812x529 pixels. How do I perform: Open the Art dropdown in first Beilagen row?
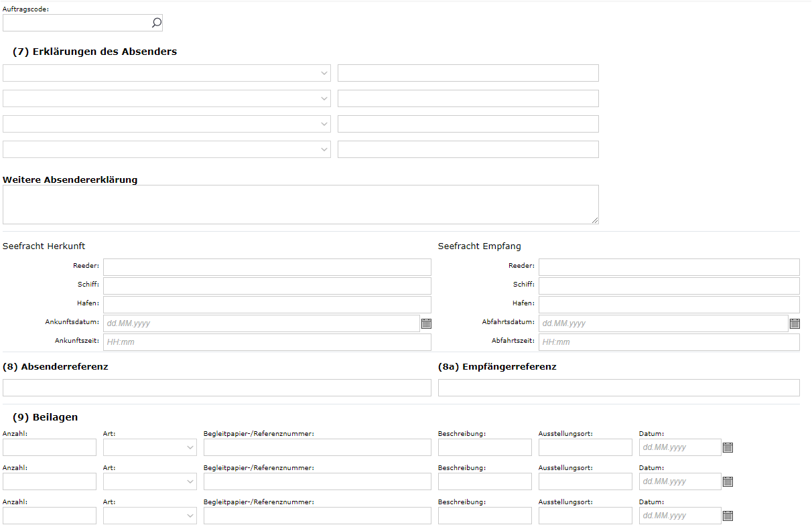pyautogui.click(x=150, y=447)
